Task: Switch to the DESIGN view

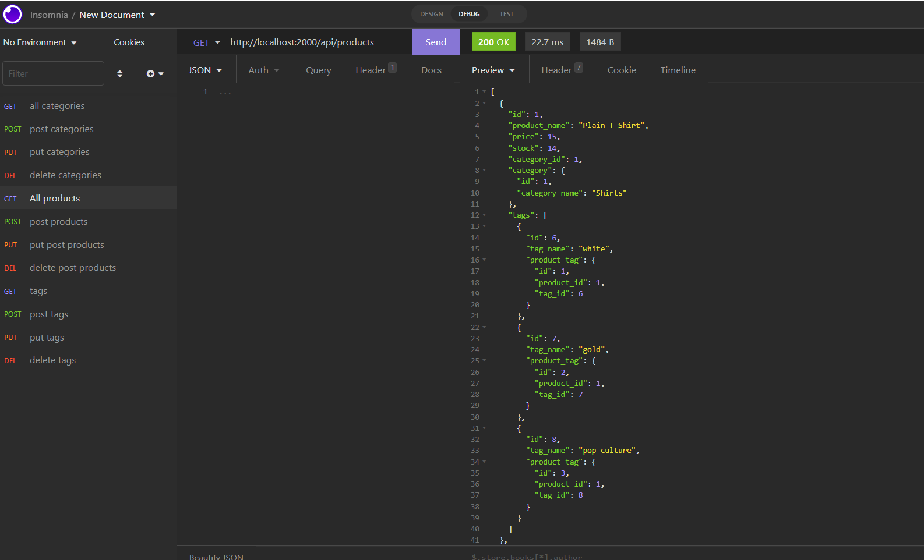Action: 432,14
